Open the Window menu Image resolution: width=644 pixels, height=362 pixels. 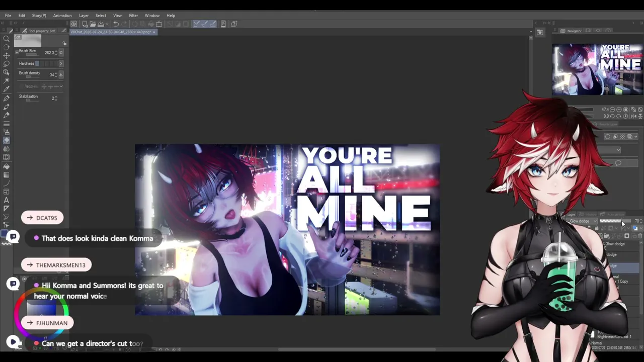[x=152, y=16]
